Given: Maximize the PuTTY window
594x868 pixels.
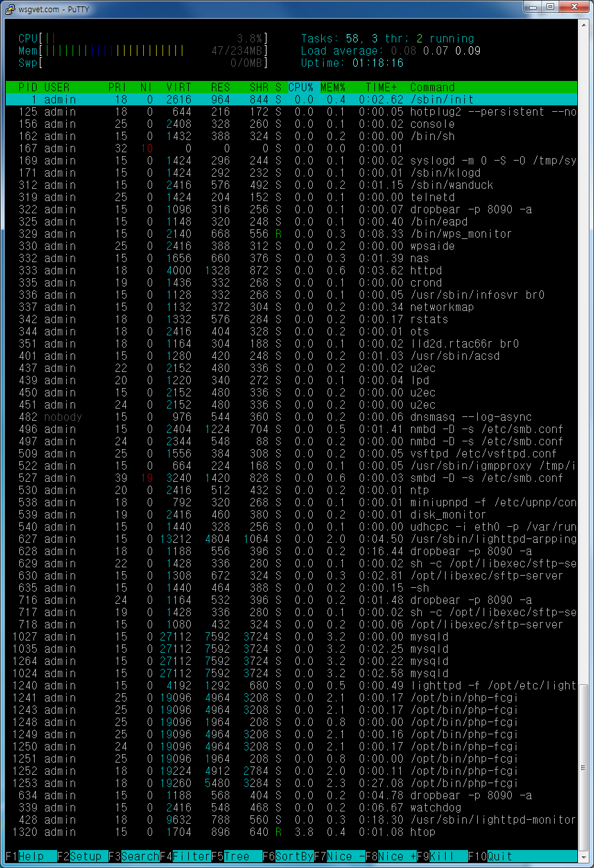Looking at the screenshot, I should pos(550,7).
